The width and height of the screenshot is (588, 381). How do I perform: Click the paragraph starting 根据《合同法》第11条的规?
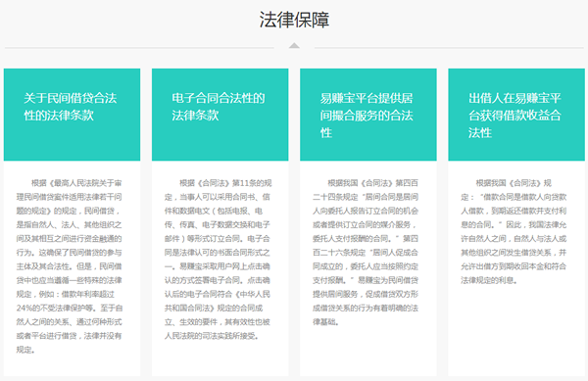218,260
